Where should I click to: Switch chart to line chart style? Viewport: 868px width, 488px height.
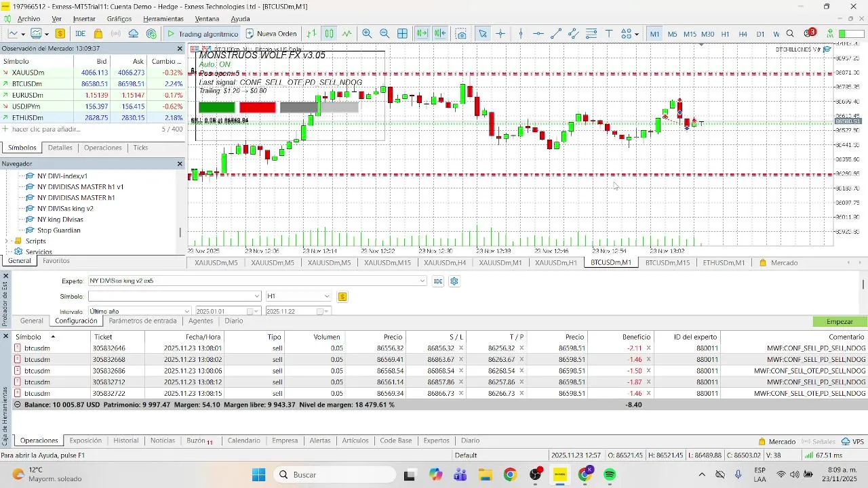pyautogui.click(x=347, y=33)
